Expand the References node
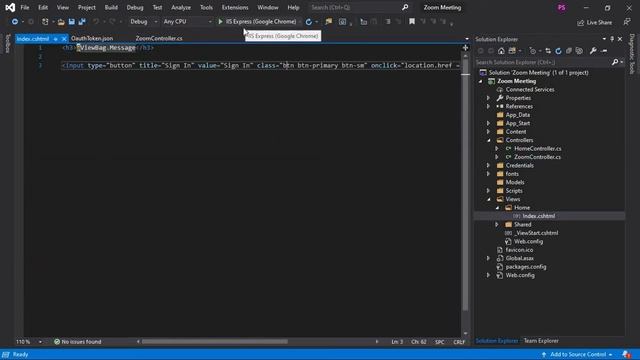This screenshot has width=640, height=360. point(488,106)
